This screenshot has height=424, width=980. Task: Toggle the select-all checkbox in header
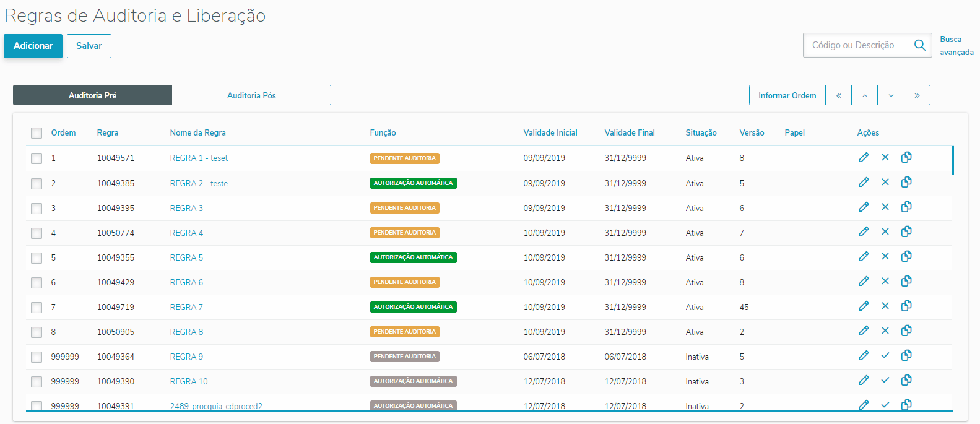tap(37, 133)
